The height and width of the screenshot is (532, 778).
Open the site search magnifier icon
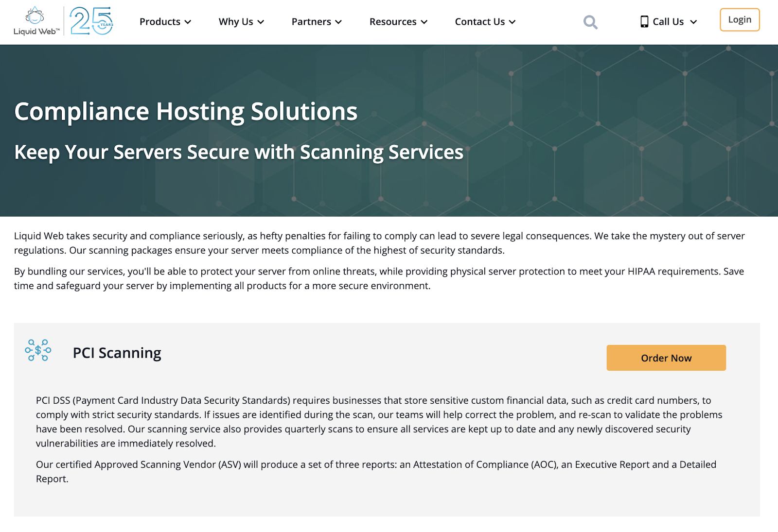pos(590,22)
